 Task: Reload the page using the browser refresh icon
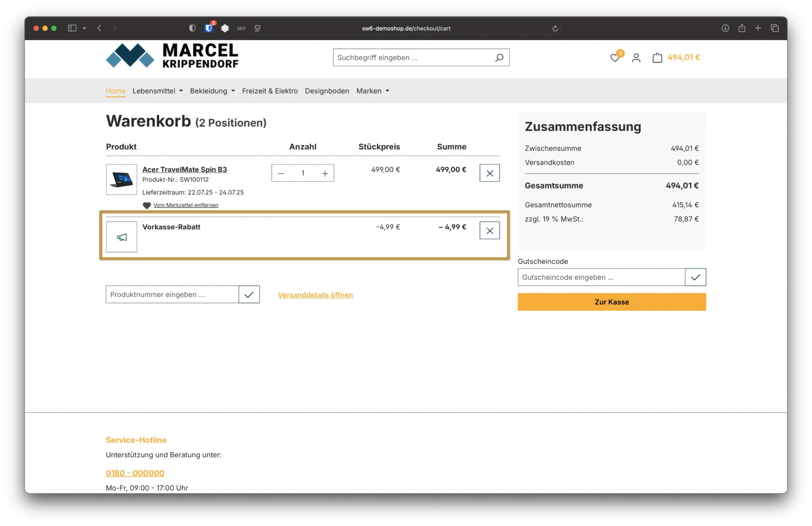555,28
